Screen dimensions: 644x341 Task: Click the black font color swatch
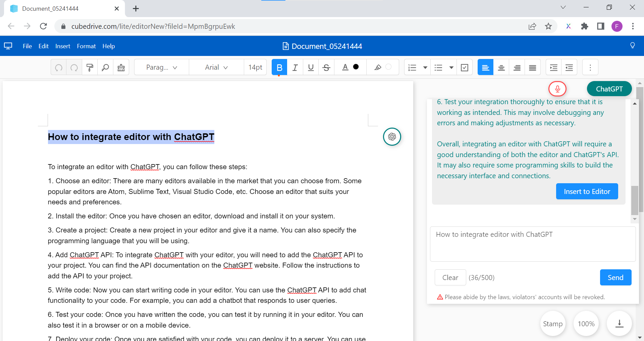click(356, 67)
